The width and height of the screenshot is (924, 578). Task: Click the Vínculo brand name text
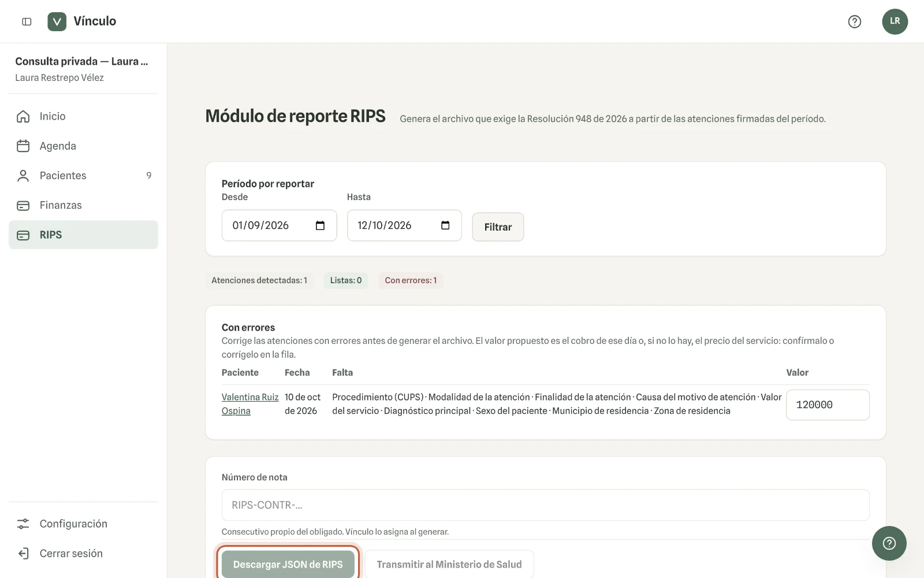(x=95, y=21)
